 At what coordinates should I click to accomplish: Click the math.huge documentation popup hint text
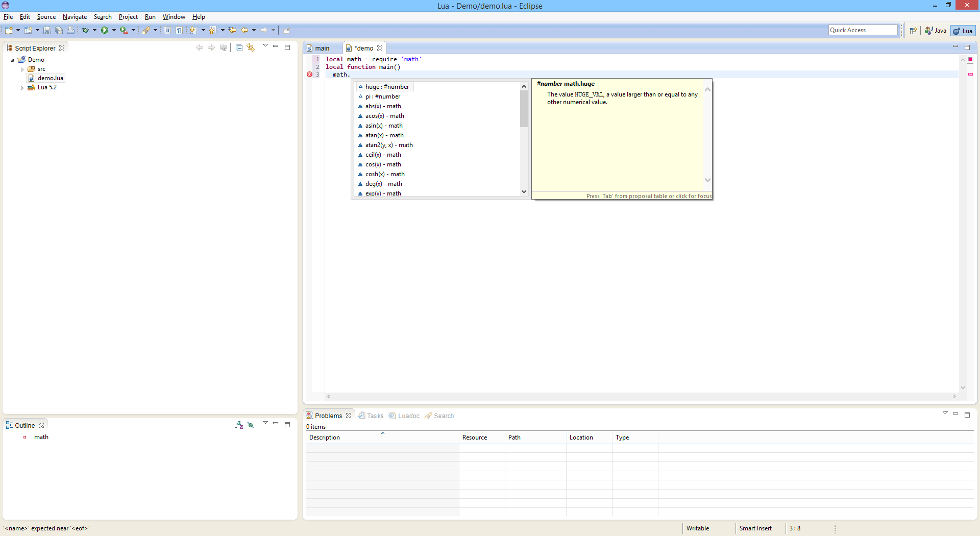[649, 196]
